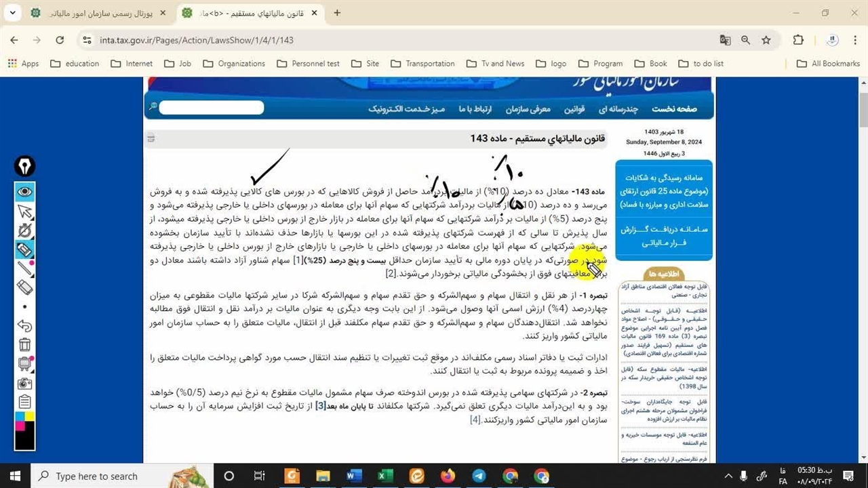868x488 pixels.
Task: Open the قوانین menu item
Action: 574,109
